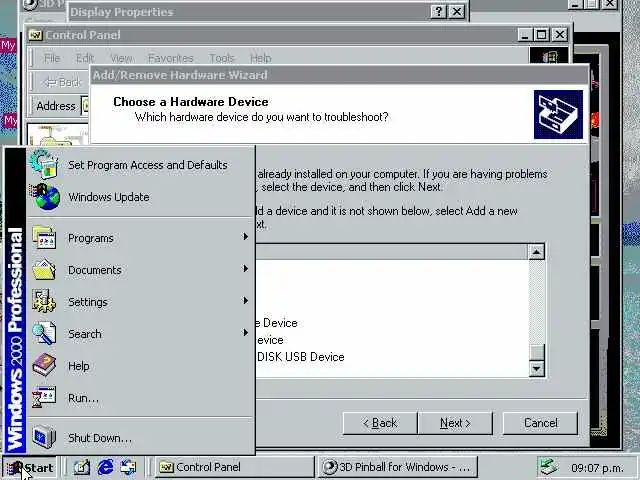Switch to Control Panel taskbar button
Viewport: 640px width, 480px height.
[x=234, y=467]
